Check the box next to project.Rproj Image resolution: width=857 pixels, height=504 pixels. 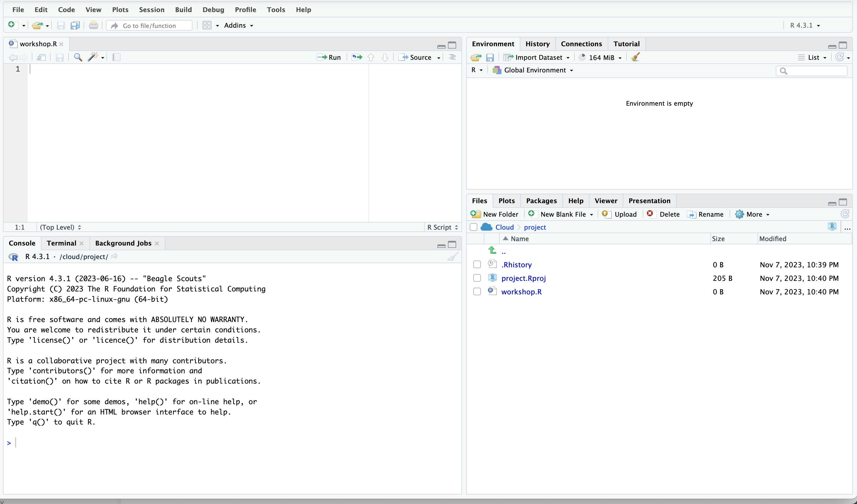(477, 278)
